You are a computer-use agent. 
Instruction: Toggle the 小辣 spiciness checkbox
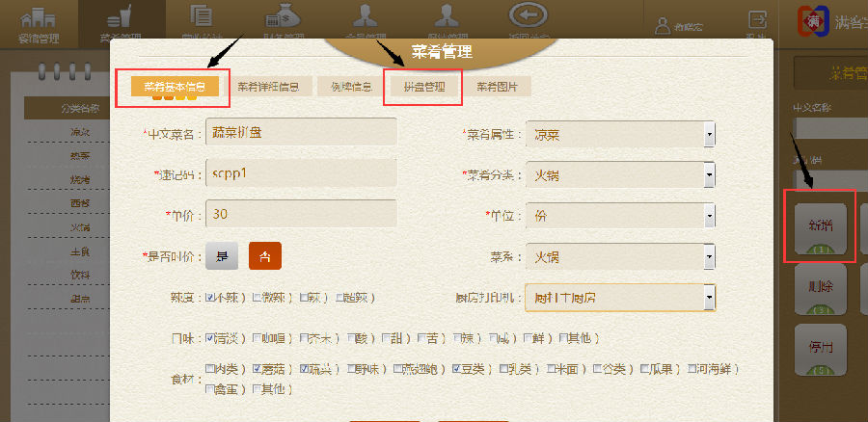click(210, 298)
